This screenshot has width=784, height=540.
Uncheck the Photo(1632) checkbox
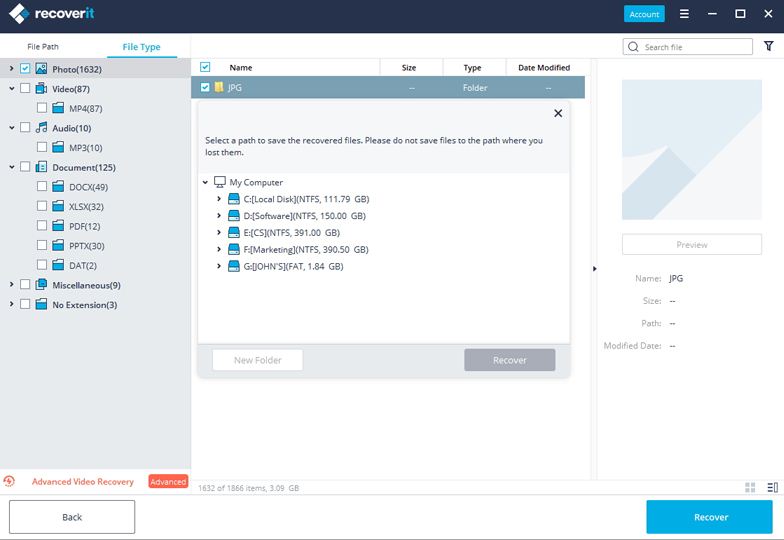coord(25,68)
